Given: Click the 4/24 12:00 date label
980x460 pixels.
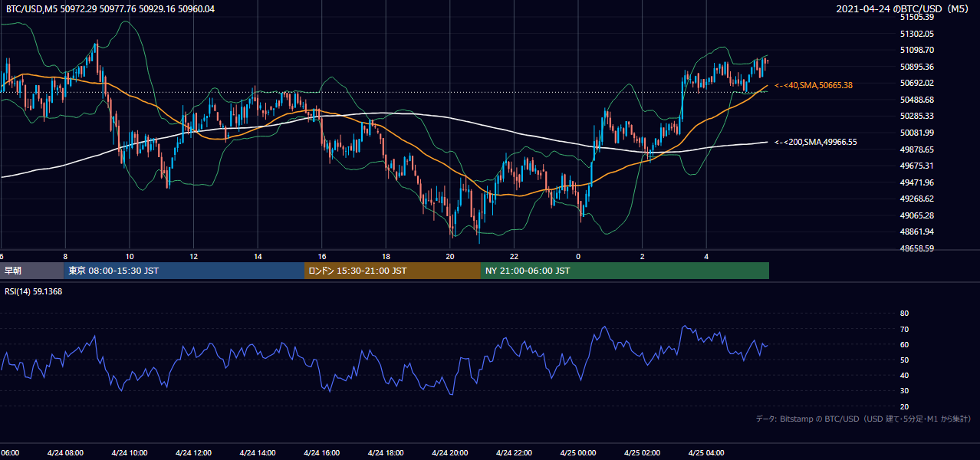Looking at the screenshot, I should pyautogui.click(x=193, y=452).
